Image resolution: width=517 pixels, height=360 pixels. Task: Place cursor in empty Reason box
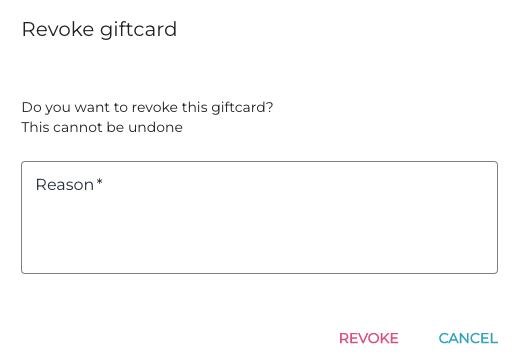pos(259,217)
